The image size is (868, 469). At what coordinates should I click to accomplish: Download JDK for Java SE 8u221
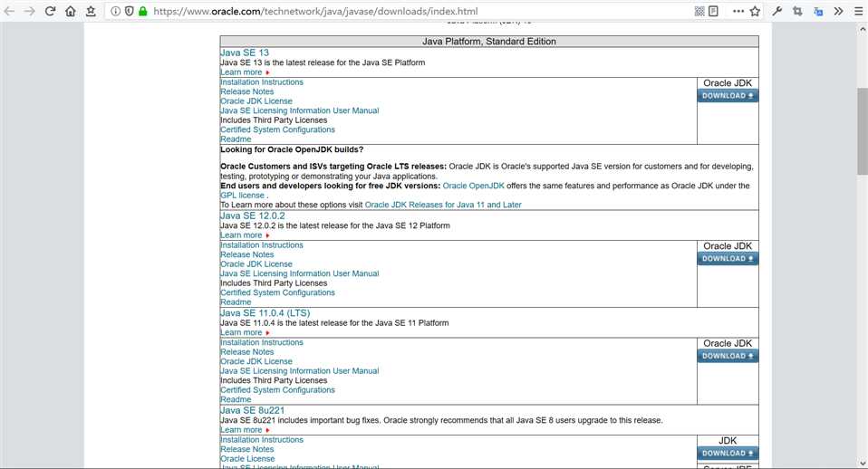tap(728, 454)
